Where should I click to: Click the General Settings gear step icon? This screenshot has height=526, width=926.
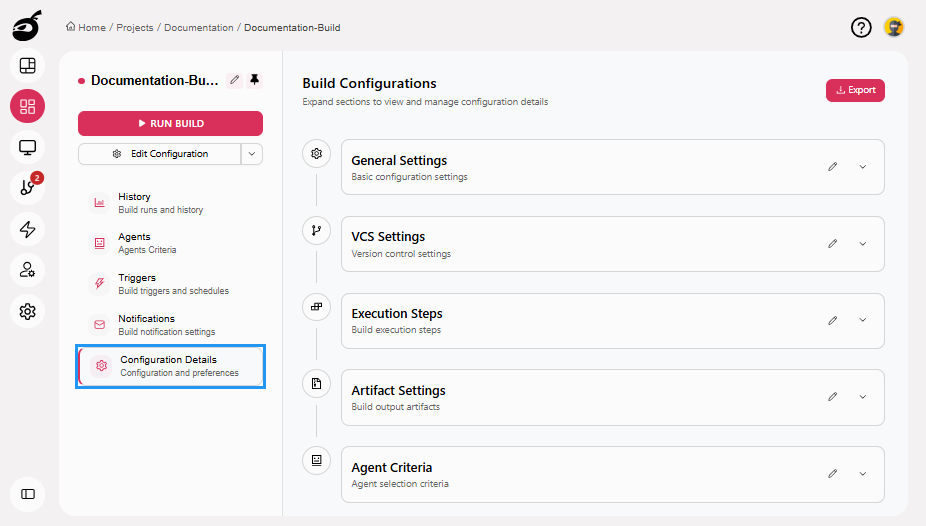[317, 153]
